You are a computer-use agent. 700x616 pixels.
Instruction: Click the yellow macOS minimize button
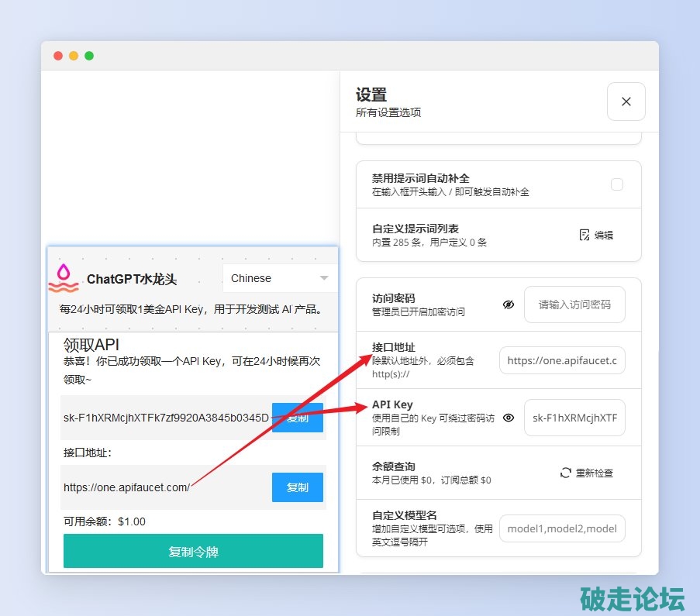click(x=74, y=56)
